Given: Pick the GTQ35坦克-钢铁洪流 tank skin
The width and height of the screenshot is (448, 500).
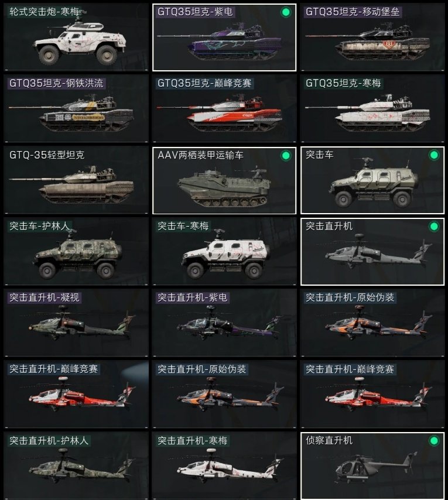Looking at the screenshot, I should click(x=76, y=108).
